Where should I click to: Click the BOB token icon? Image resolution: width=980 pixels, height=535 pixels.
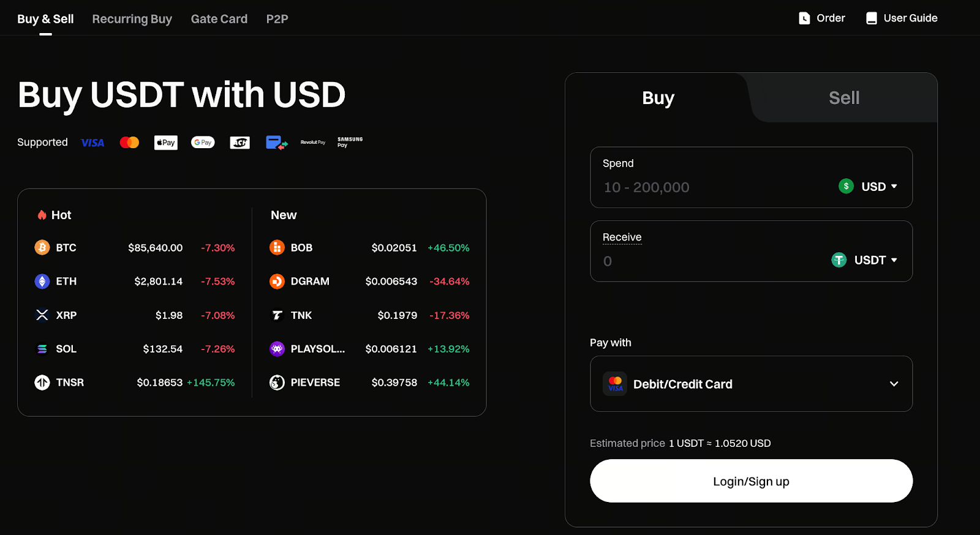[277, 247]
